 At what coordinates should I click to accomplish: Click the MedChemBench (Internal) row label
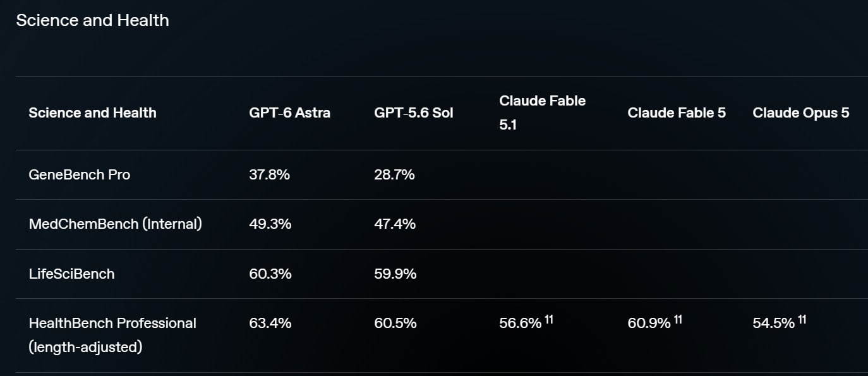coord(116,224)
